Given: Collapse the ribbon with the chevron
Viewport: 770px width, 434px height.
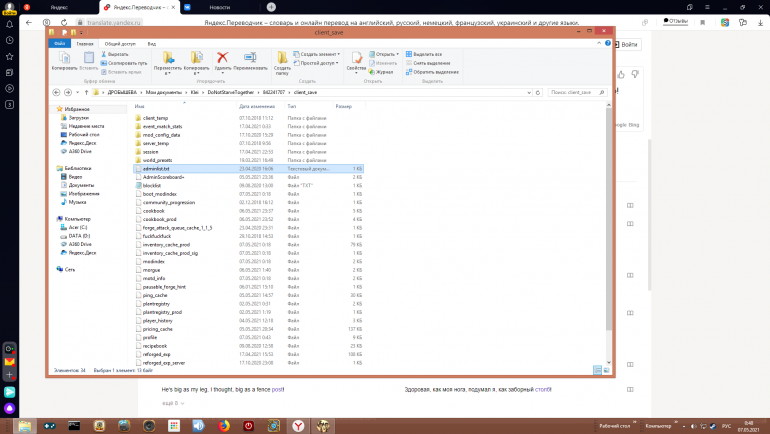Looking at the screenshot, I should pyautogui.click(x=599, y=43).
